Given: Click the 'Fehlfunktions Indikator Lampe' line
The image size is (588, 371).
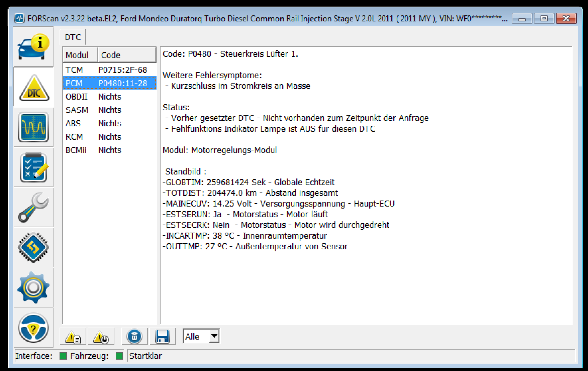Looking at the screenshot, I should [x=270, y=129].
